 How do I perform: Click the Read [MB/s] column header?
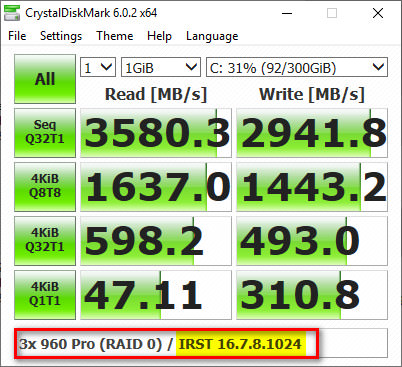[156, 94]
